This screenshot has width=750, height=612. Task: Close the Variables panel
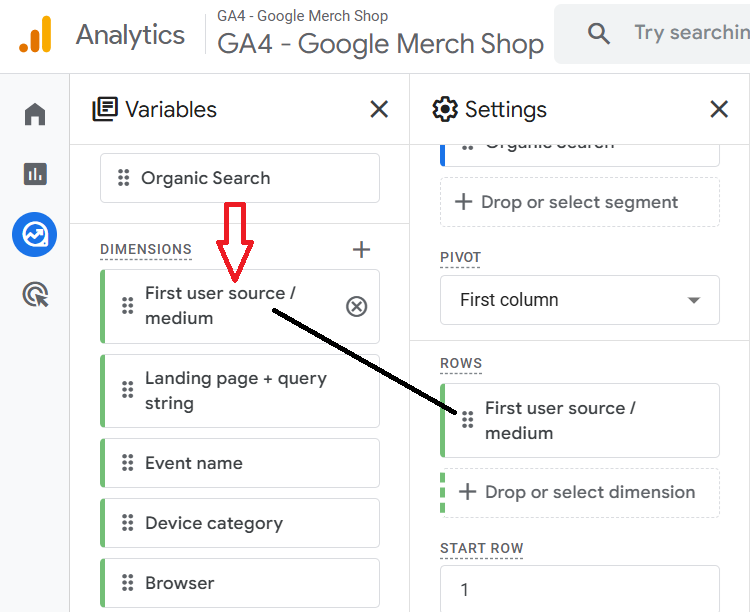pos(379,109)
